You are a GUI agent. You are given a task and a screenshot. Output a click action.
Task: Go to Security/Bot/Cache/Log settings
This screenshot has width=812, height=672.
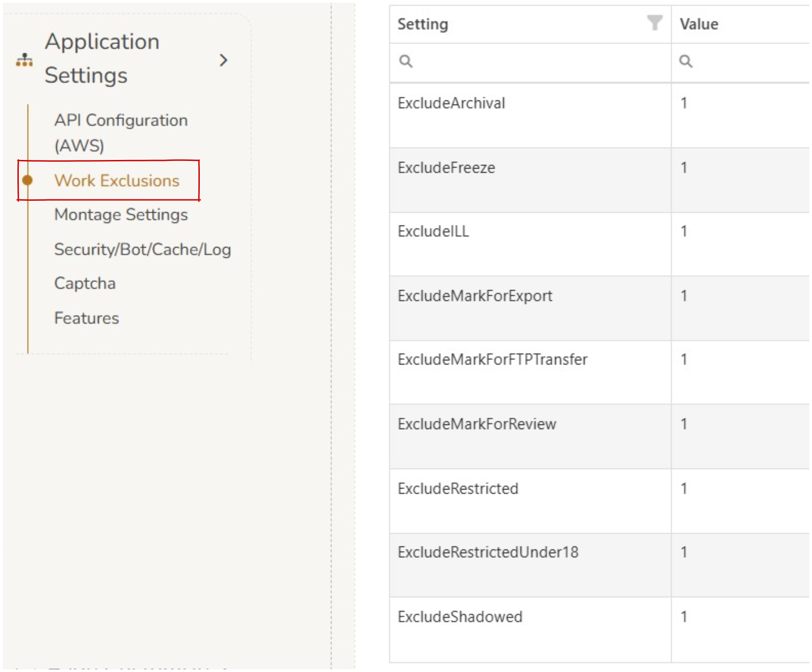pos(142,249)
